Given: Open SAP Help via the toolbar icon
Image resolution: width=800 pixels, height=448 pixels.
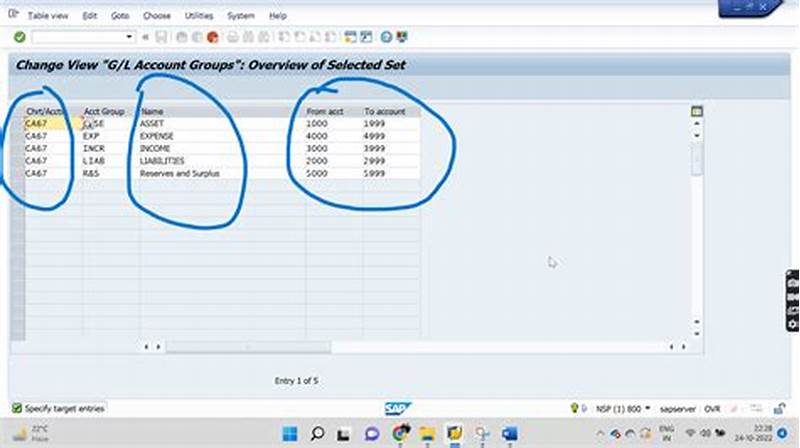Looking at the screenshot, I should 386,37.
